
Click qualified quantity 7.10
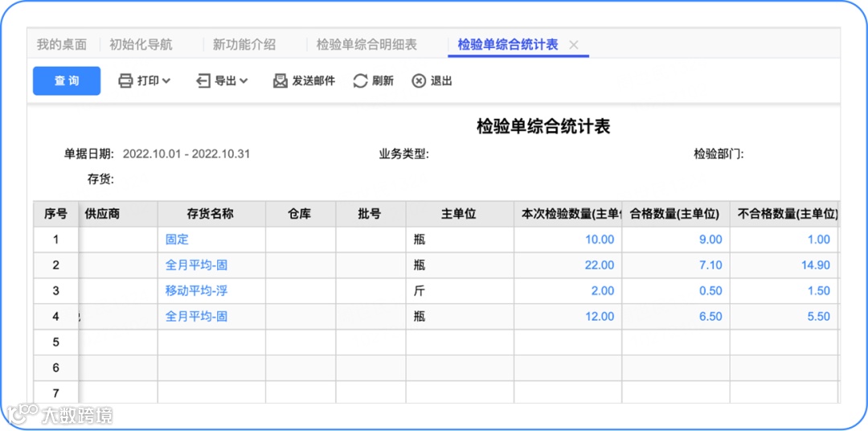pos(710,265)
